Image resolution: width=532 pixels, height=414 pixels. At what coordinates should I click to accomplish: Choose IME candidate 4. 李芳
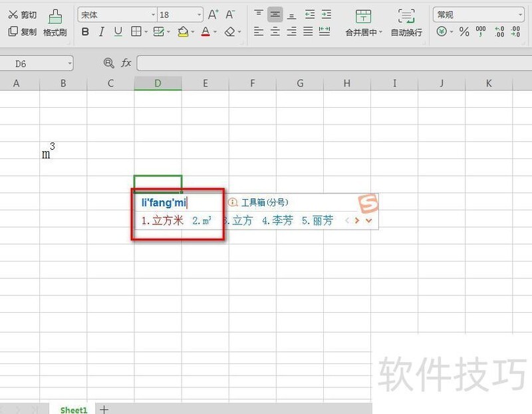tap(277, 220)
